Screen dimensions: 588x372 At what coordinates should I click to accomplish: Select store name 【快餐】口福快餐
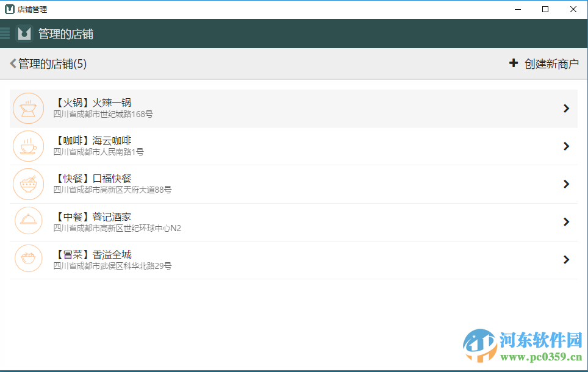(93, 179)
